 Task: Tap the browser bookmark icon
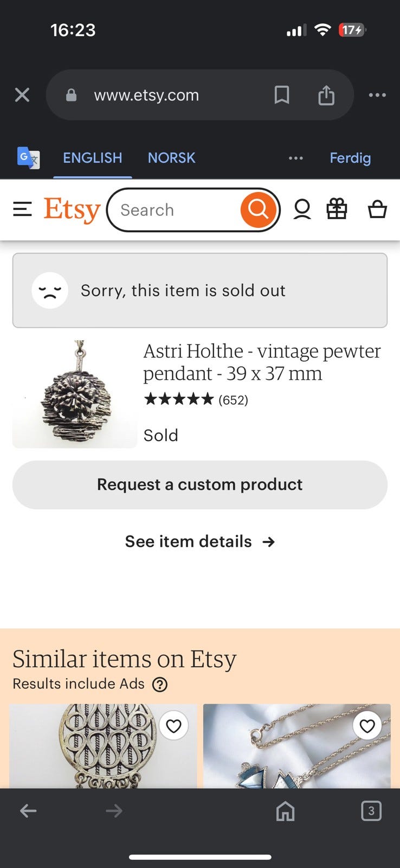point(281,95)
